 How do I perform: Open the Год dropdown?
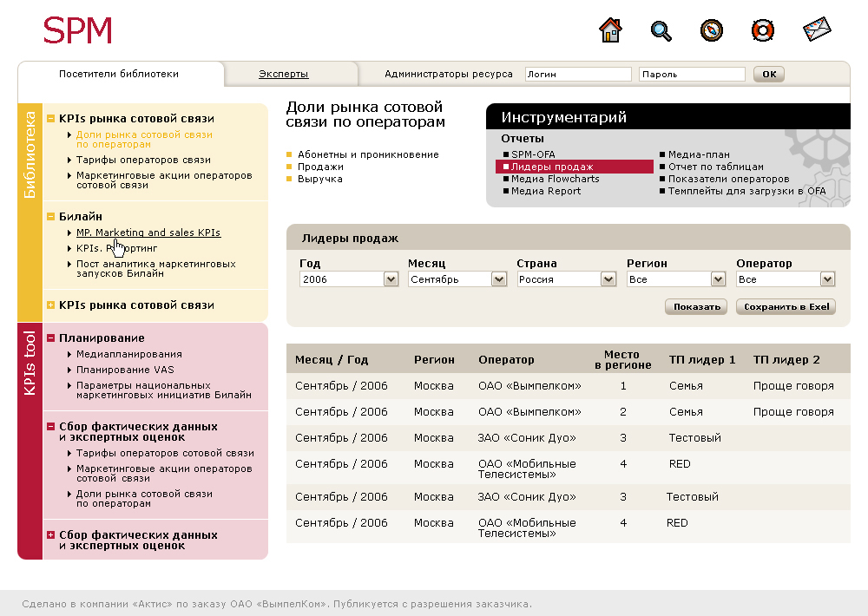pyautogui.click(x=391, y=279)
